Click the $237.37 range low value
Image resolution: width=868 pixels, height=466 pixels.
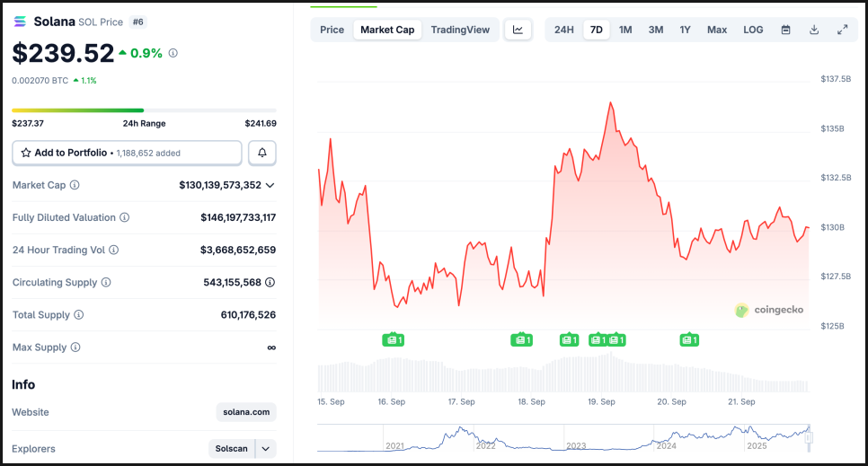coord(28,123)
